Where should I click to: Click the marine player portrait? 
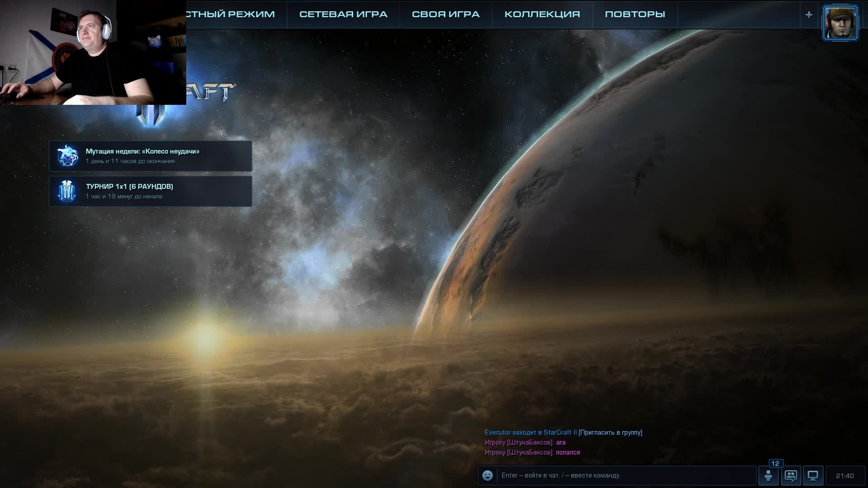click(840, 22)
